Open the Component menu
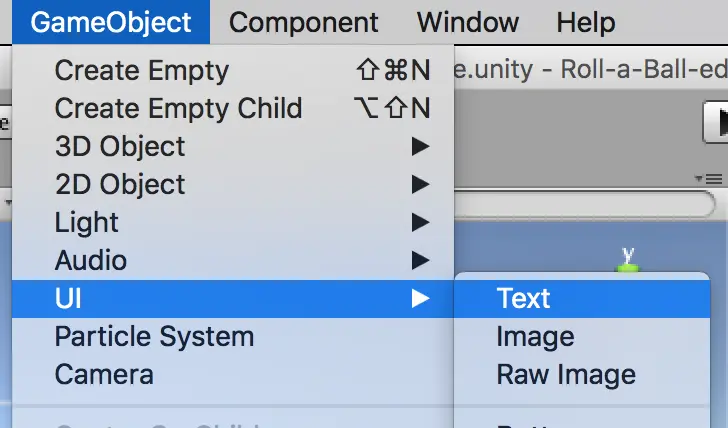The image size is (728, 428). click(x=303, y=22)
